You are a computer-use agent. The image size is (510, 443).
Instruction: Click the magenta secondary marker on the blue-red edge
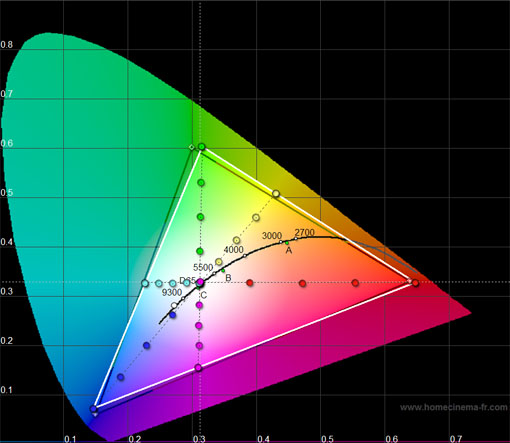[199, 368]
